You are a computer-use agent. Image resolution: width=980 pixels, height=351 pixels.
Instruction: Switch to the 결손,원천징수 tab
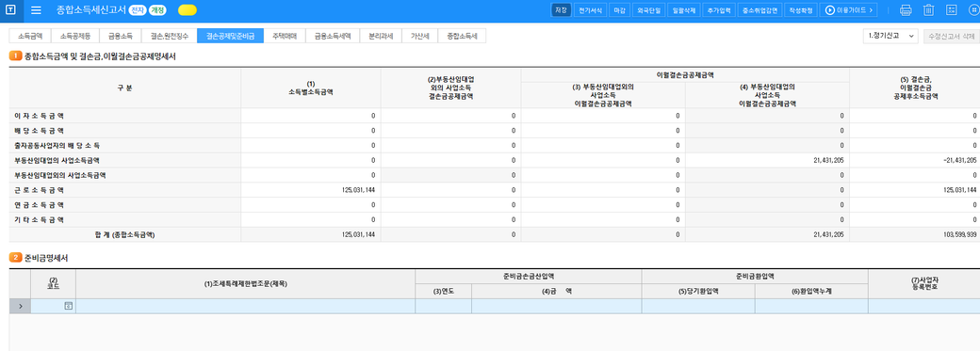pos(170,36)
